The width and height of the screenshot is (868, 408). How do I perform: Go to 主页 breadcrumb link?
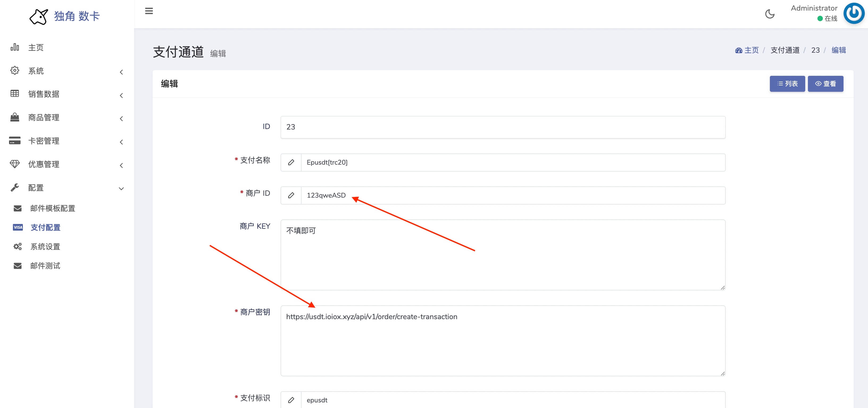(752, 50)
